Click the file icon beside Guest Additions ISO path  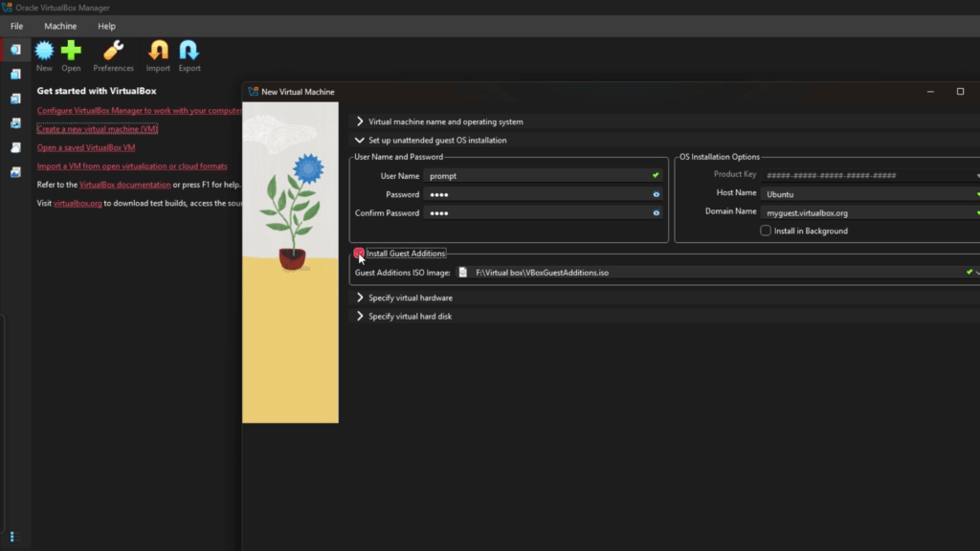[x=463, y=273]
